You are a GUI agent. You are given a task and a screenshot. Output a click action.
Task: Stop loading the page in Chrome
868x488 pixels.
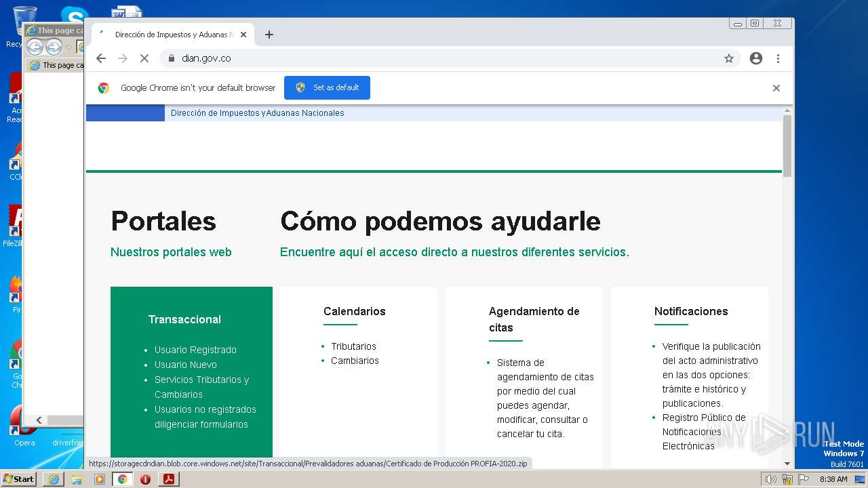click(144, 58)
